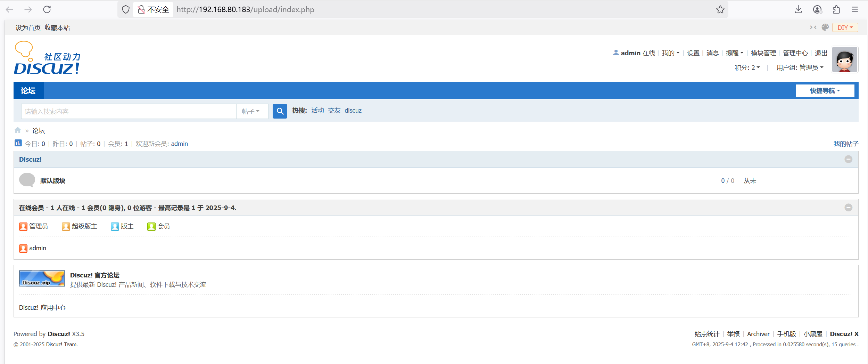Bookmark this page with the star icon

[x=720, y=9]
